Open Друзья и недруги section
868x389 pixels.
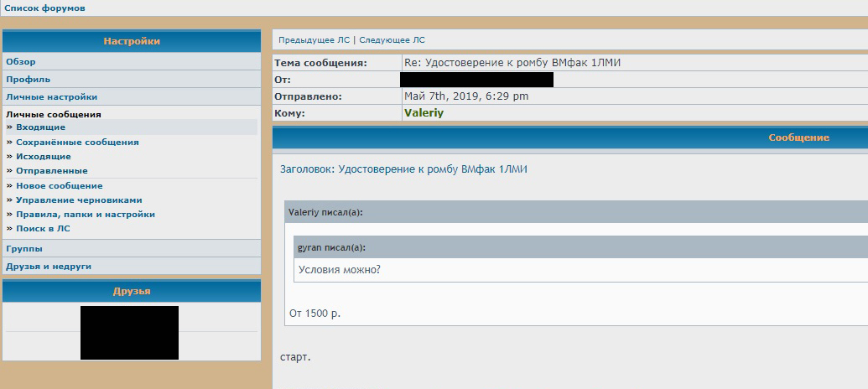coord(49,267)
